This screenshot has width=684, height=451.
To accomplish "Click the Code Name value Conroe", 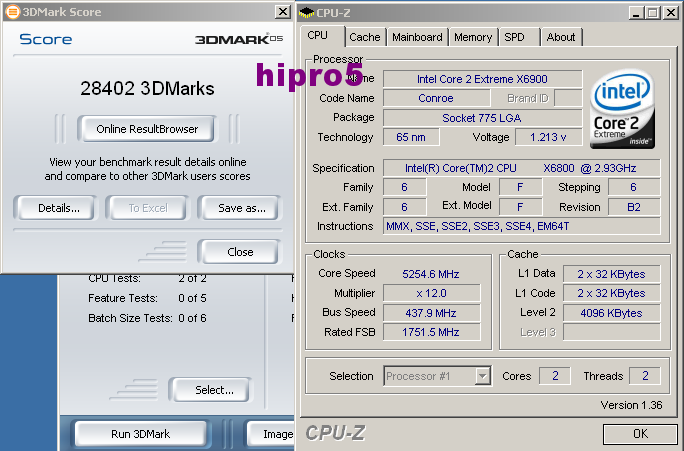I will pyautogui.click(x=436, y=98).
